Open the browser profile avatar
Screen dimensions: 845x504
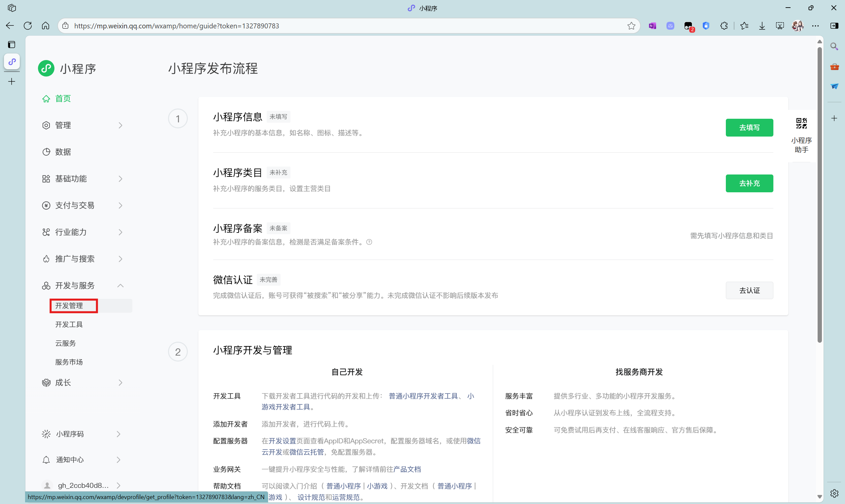(x=798, y=26)
